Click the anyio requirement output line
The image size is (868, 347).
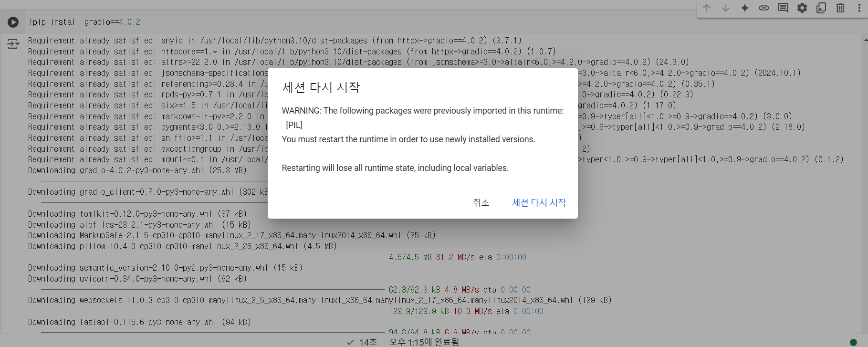click(275, 41)
